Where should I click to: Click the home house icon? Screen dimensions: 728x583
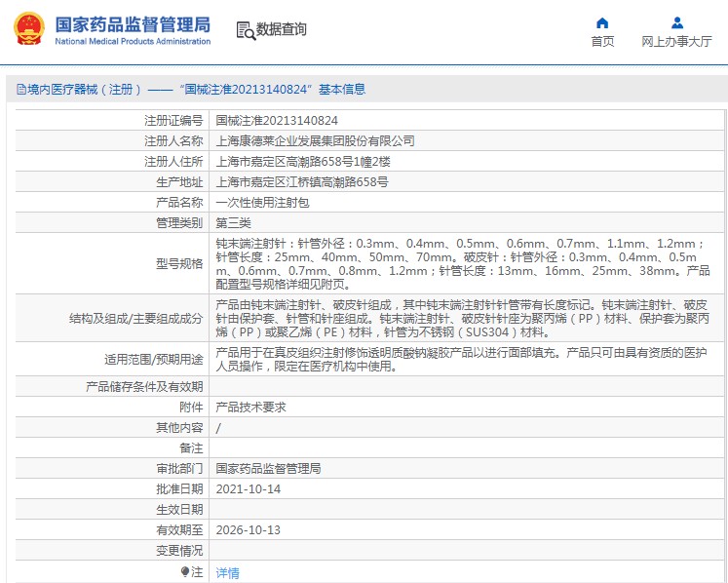pyautogui.click(x=602, y=22)
